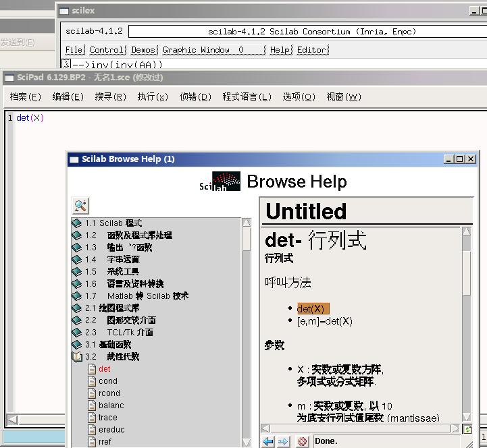Click the Control button in scilex window

pos(107,50)
